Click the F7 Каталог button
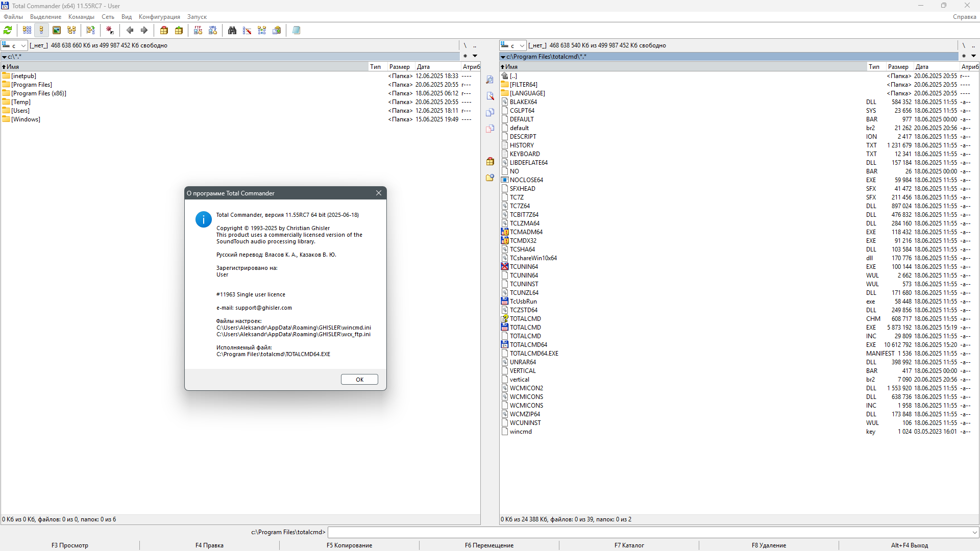Image resolution: width=980 pixels, height=551 pixels. click(629, 545)
